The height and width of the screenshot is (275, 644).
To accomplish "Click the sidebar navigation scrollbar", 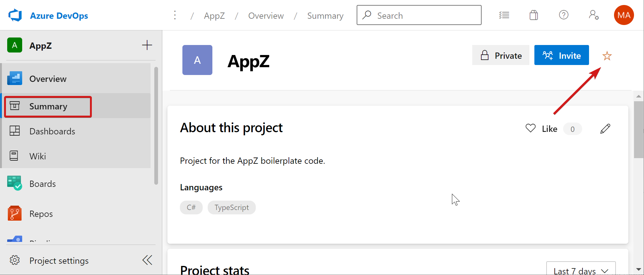I will tap(156, 126).
